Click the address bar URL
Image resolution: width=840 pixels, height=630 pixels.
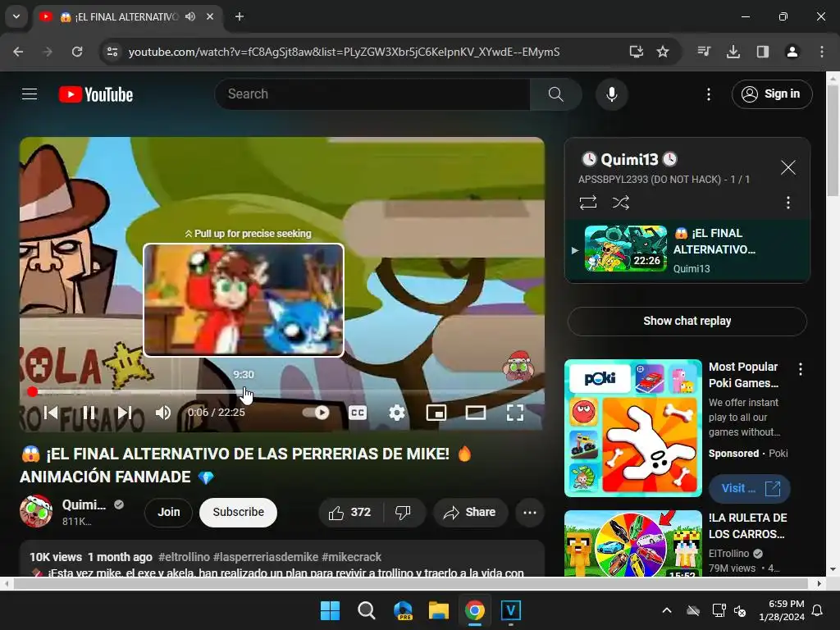[344, 52]
